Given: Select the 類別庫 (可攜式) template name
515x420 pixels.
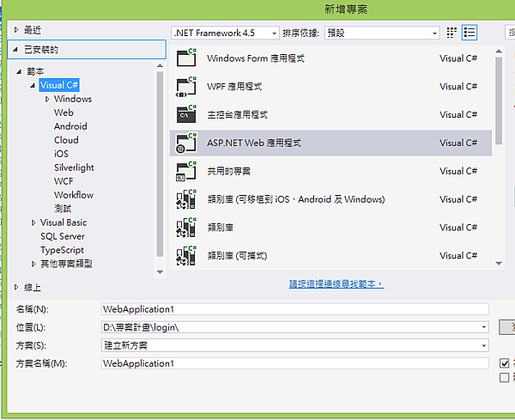Looking at the screenshot, I should pos(237,256).
